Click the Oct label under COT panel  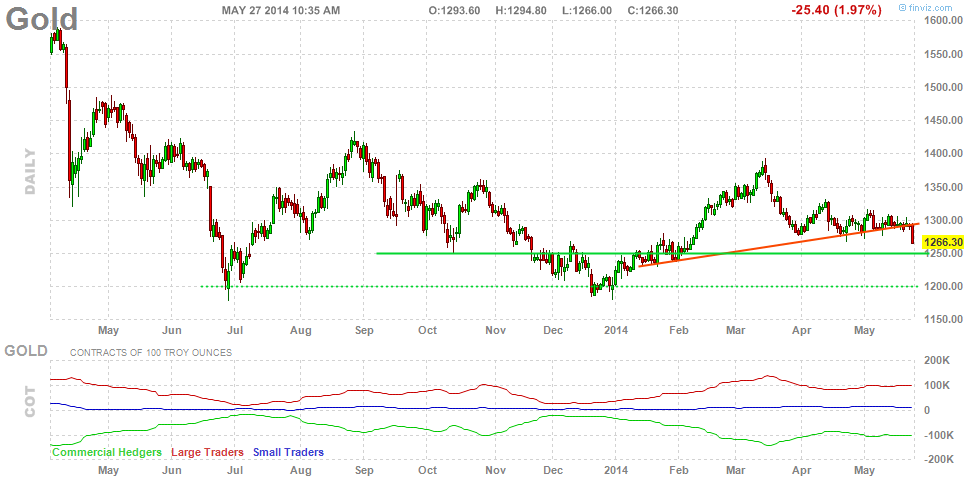[427, 470]
